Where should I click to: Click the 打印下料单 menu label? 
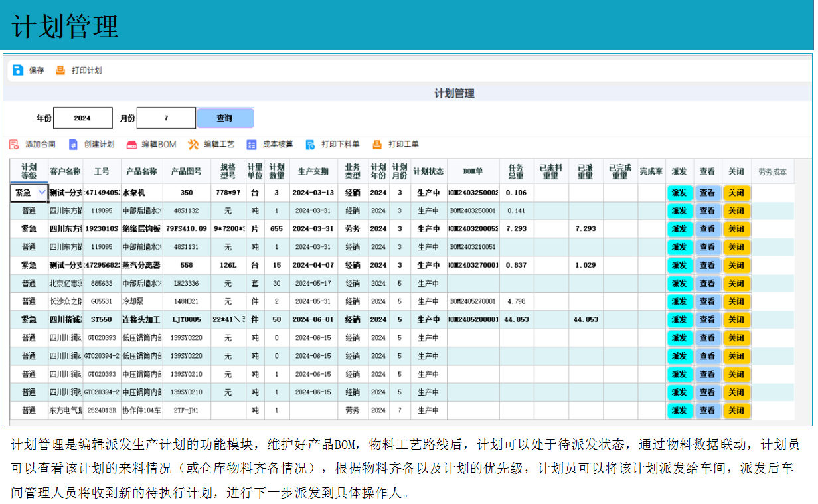coord(341,145)
